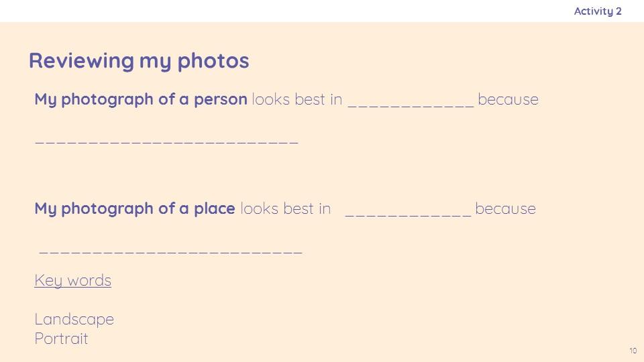Image resolution: width=644 pixels, height=362 pixels.
Task: Select the key word 'Portrait'
Action: click(x=61, y=339)
